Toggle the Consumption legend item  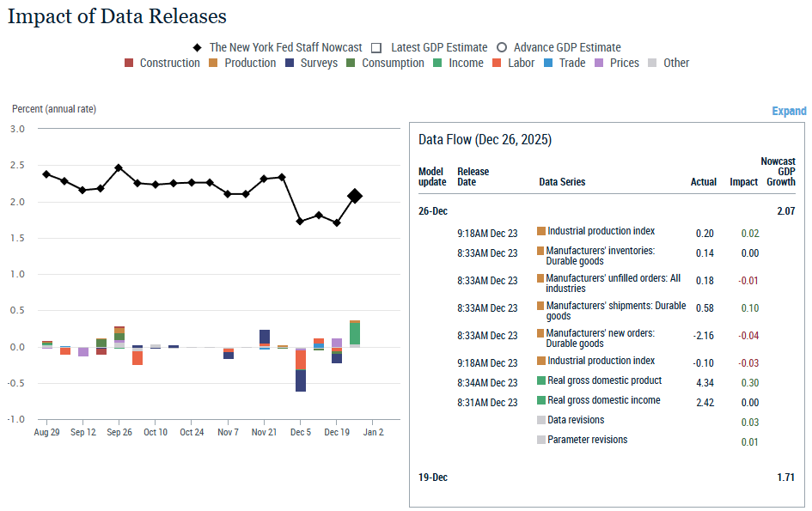pos(351,63)
